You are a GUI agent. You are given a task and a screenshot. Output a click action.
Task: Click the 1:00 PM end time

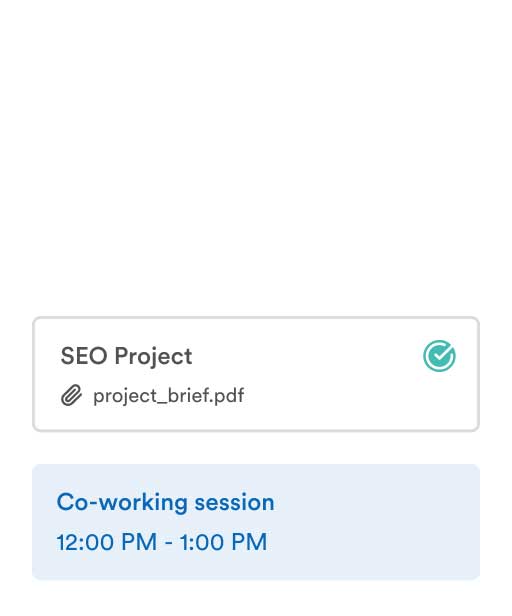[224, 542]
